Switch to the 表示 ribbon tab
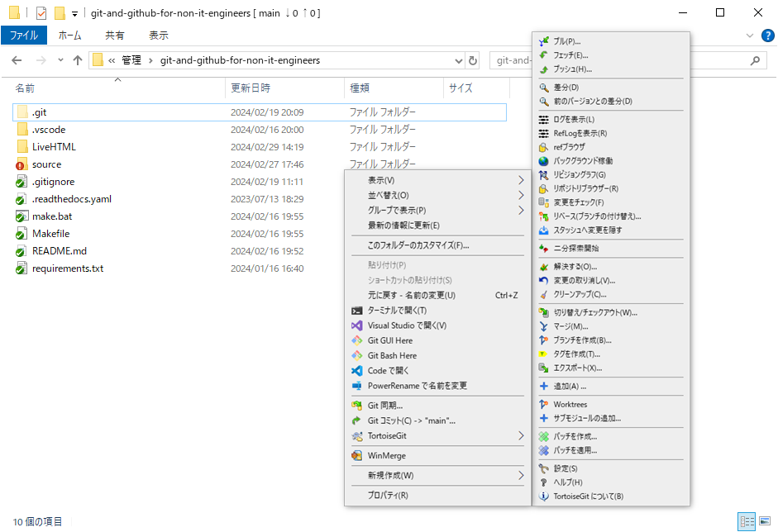The height and width of the screenshot is (532, 778). point(159,36)
